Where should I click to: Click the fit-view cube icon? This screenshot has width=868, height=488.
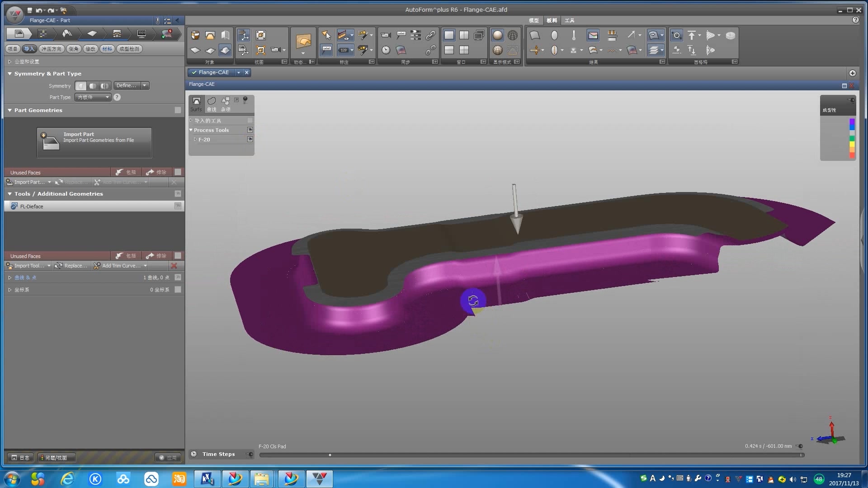260,35
